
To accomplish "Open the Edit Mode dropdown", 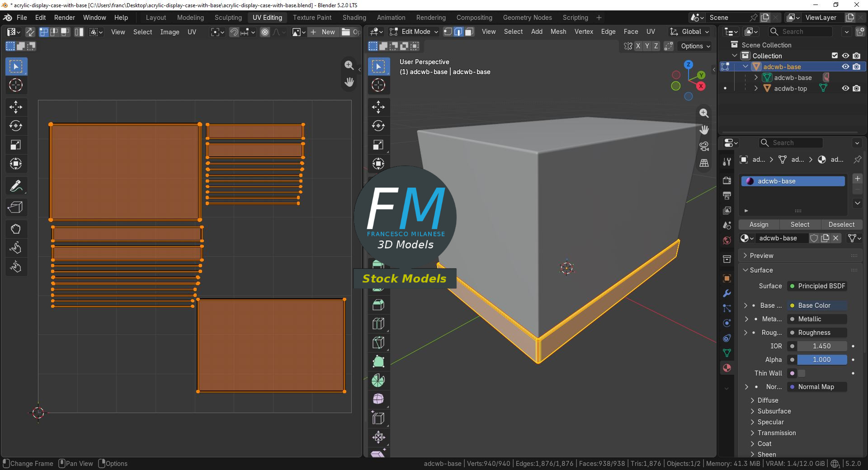I will [414, 32].
